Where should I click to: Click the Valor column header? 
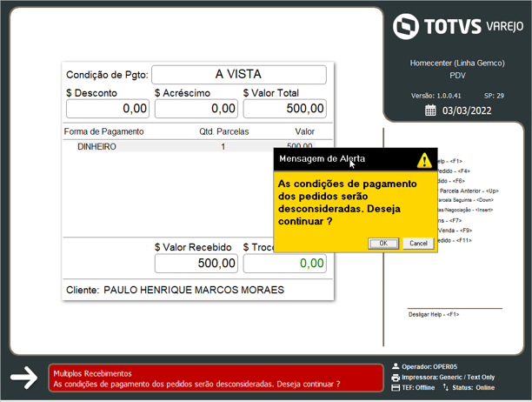[x=304, y=131]
